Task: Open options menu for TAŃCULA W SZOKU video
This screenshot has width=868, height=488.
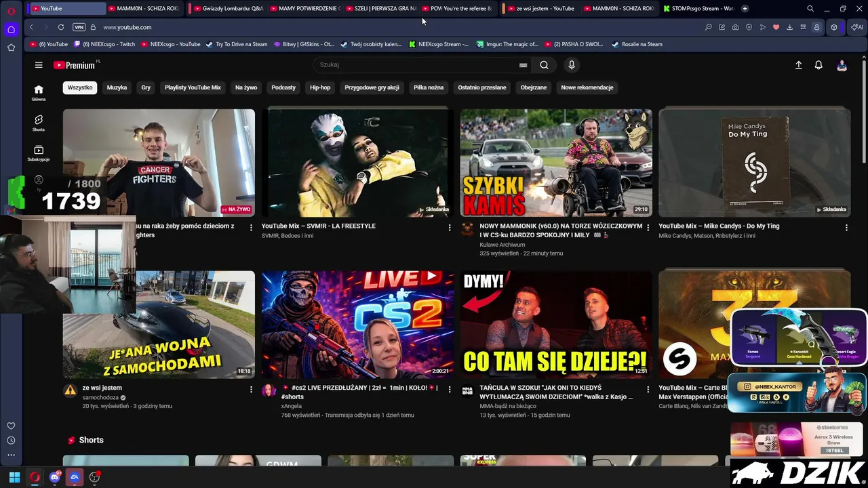Action: tap(648, 390)
